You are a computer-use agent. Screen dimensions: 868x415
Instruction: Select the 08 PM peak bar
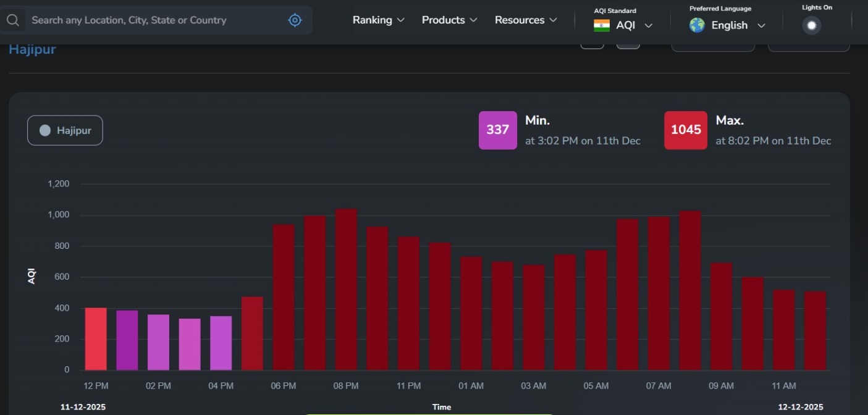346,290
